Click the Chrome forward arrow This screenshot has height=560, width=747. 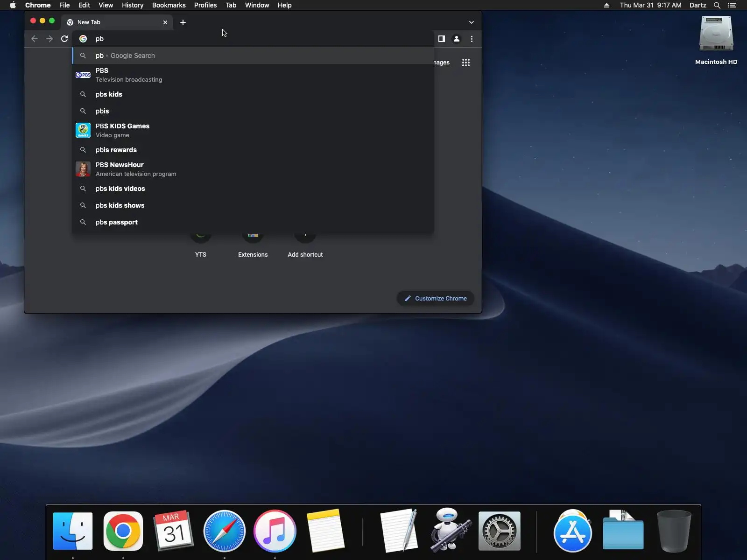click(49, 39)
